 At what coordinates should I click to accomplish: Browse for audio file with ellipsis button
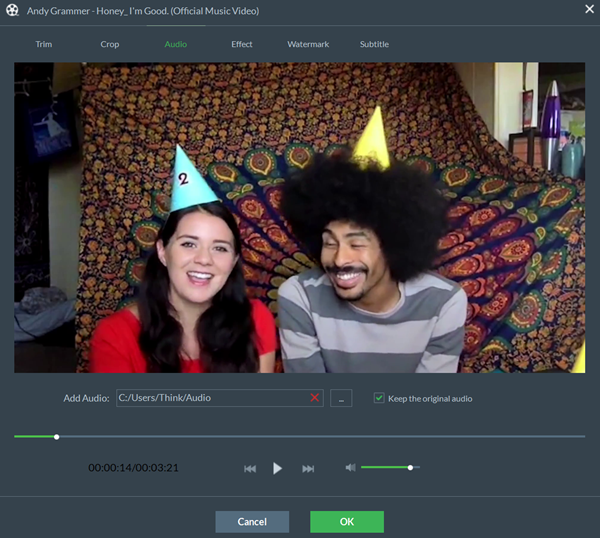pos(341,398)
